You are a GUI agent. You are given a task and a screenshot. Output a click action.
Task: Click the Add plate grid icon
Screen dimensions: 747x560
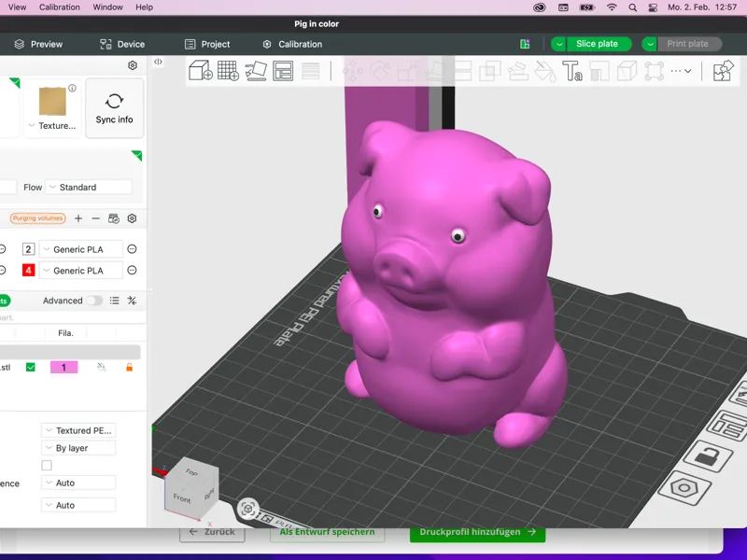[x=228, y=71]
